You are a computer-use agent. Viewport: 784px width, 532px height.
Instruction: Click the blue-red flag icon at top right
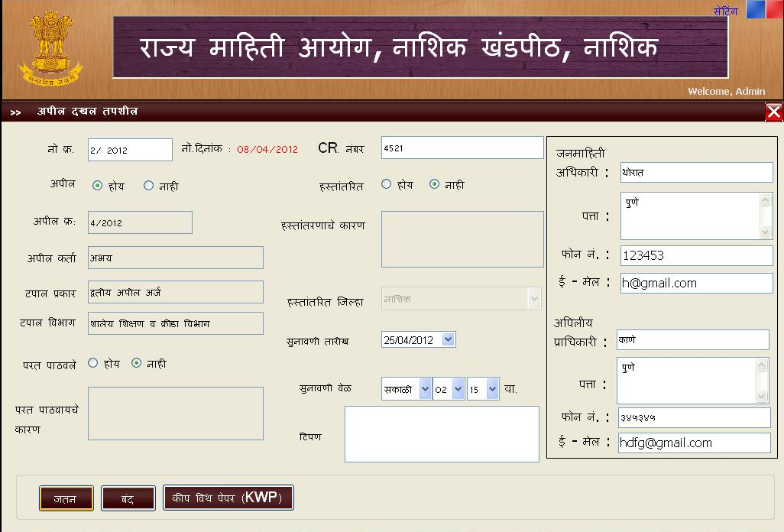coord(764,10)
